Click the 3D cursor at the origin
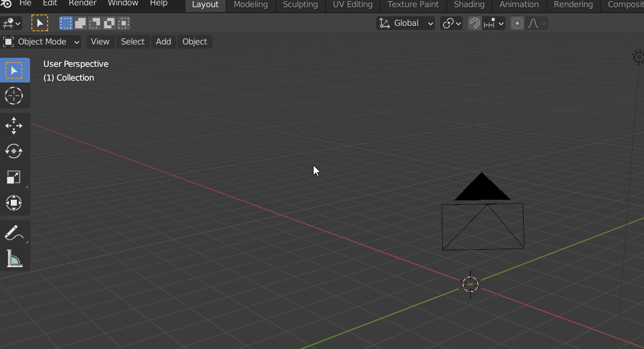 click(x=470, y=284)
